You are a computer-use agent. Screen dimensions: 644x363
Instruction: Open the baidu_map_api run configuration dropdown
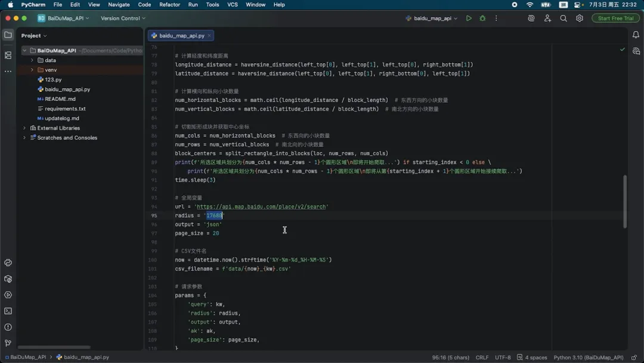[x=431, y=18]
